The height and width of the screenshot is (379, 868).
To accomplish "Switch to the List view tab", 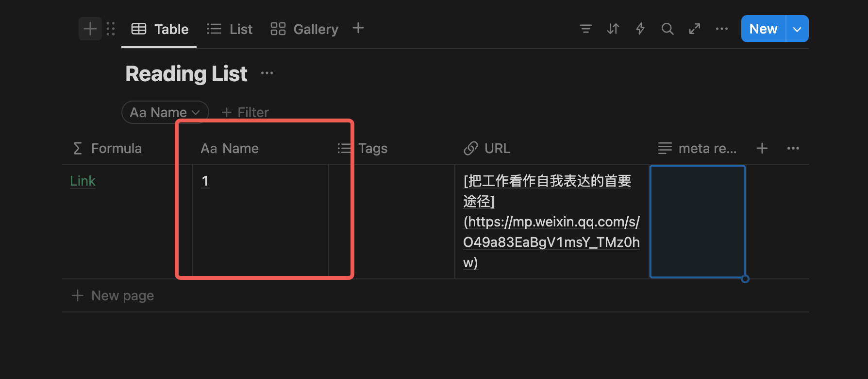I will [230, 29].
